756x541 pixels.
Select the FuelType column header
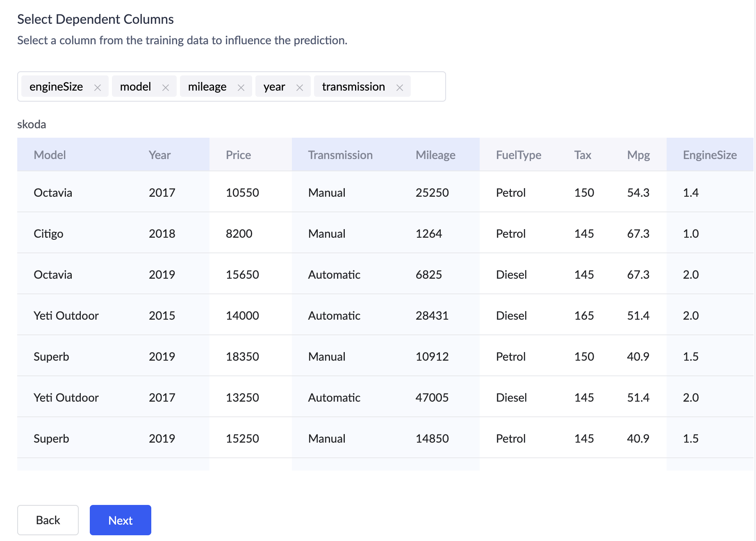pyautogui.click(x=518, y=155)
